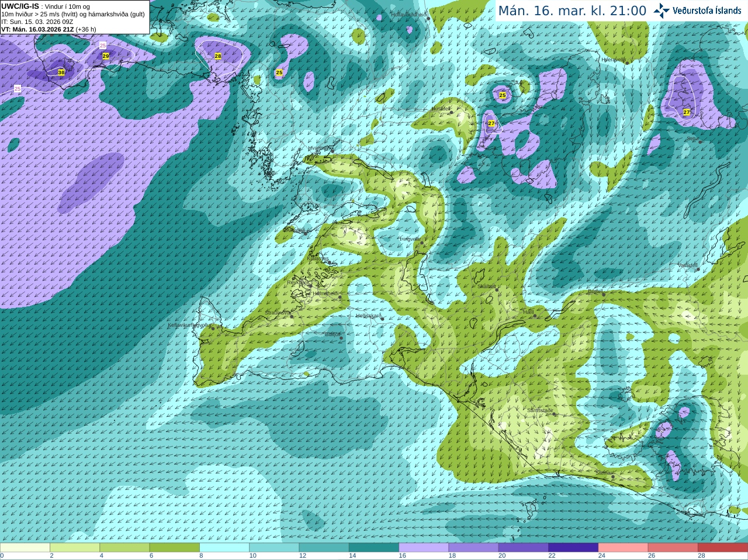Select the Hellisskarð station

point(382,319)
